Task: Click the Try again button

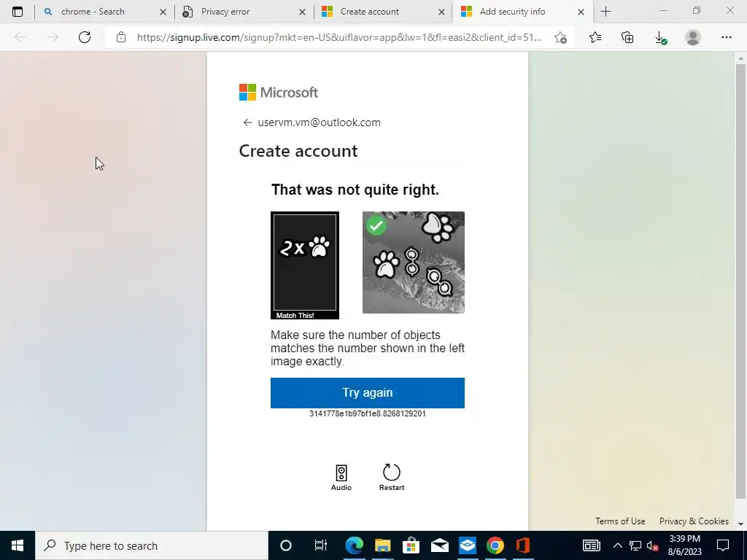Action: (368, 393)
